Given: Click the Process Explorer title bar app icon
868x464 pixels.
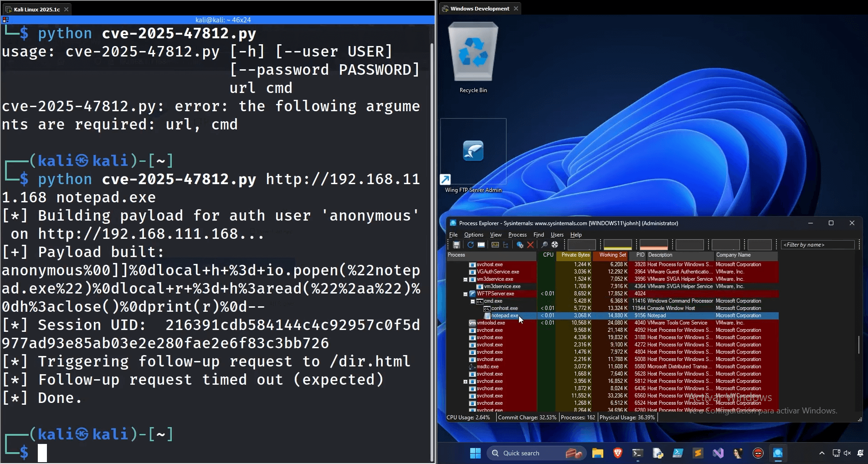Looking at the screenshot, I should click(x=453, y=223).
